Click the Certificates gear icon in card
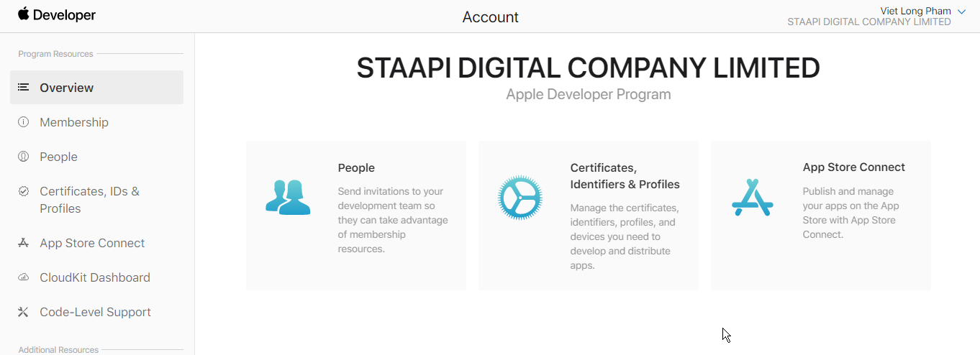This screenshot has width=980, height=355. [x=520, y=198]
